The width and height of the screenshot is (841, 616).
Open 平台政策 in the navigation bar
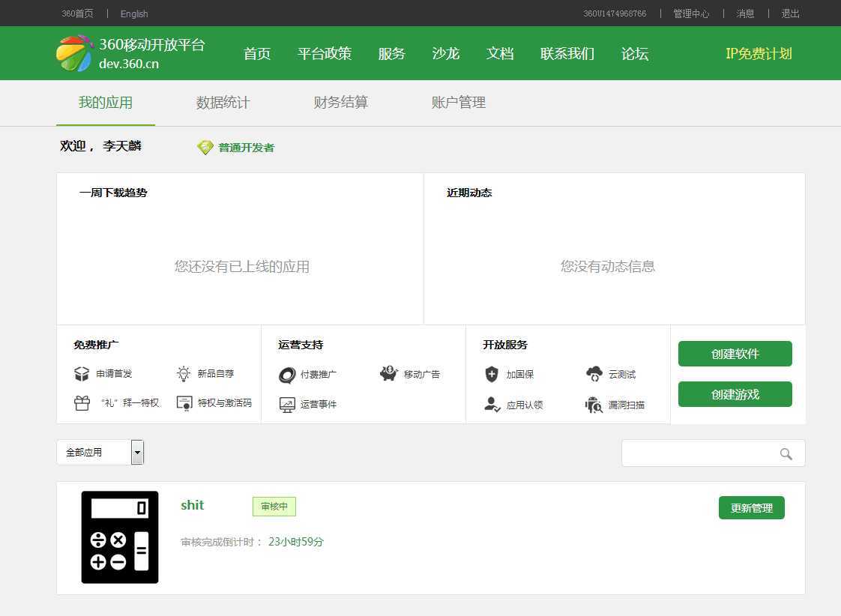[325, 54]
